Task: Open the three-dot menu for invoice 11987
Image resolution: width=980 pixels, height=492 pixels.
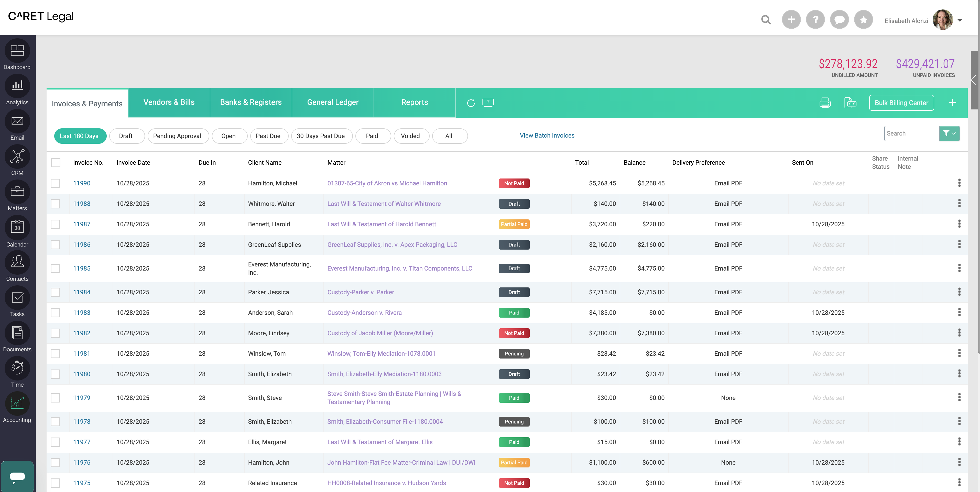Action: [x=959, y=224]
